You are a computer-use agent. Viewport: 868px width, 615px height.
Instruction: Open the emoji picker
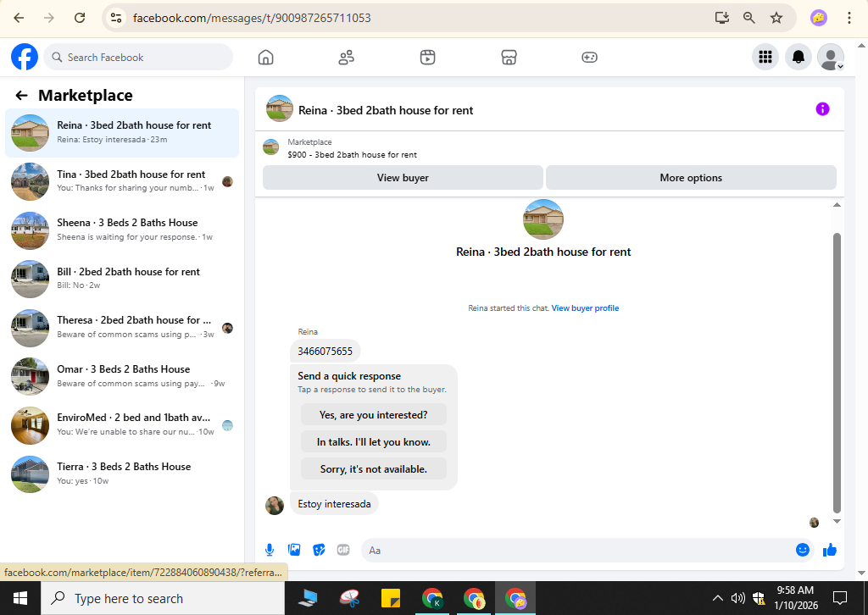click(x=802, y=550)
